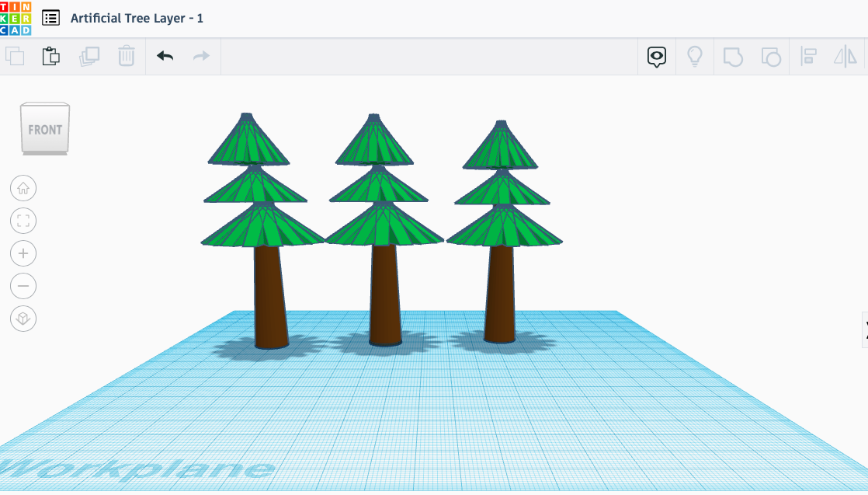Click the Align tool icon
Image resolution: width=868 pixels, height=495 pixels.
(x=809, y=57)
